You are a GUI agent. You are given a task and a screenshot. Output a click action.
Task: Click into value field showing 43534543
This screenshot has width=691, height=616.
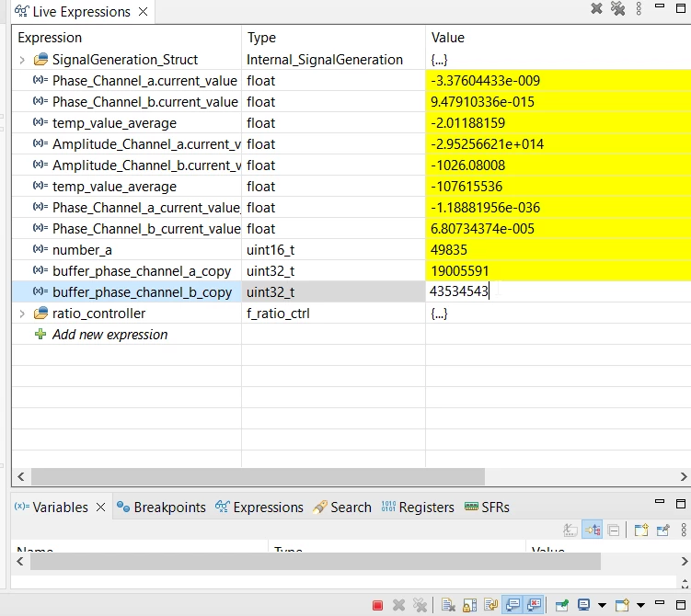pos(558,291)
